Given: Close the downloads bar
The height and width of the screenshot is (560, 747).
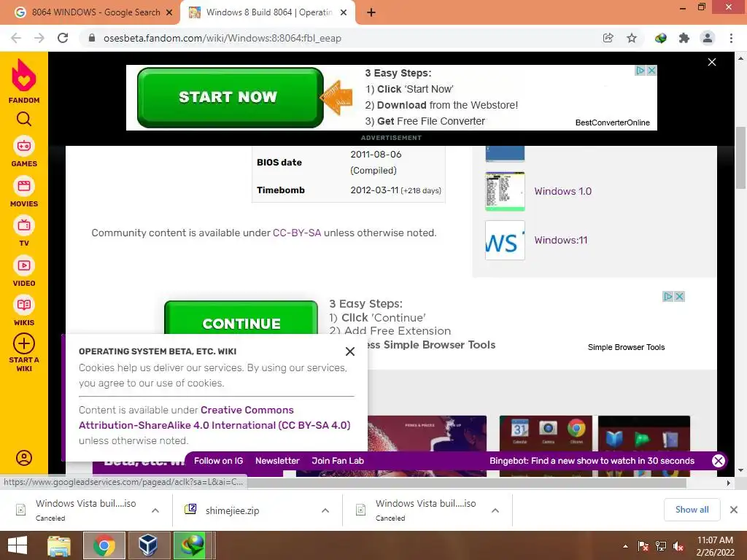Looking at the screenshot, I should pos(734,510).
